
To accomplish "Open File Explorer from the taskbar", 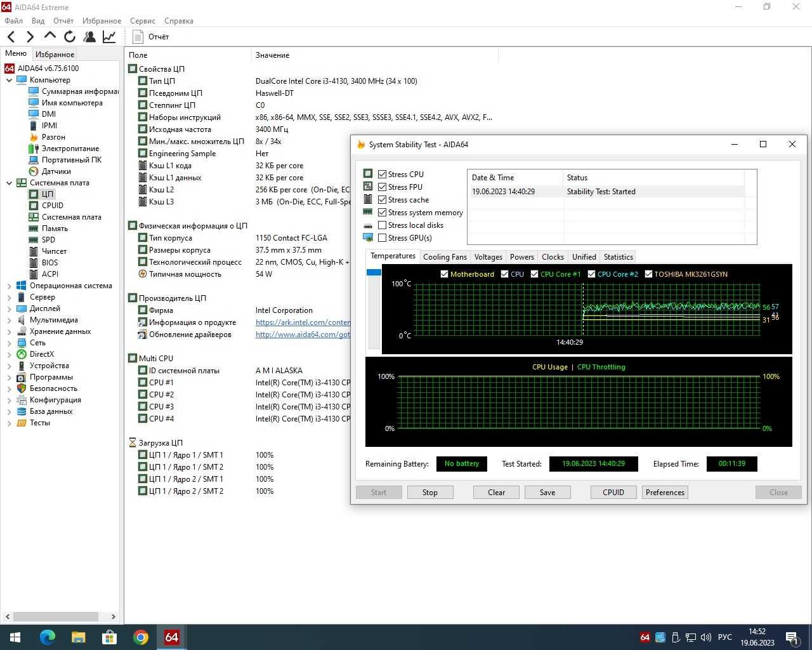I will point(78,637).
